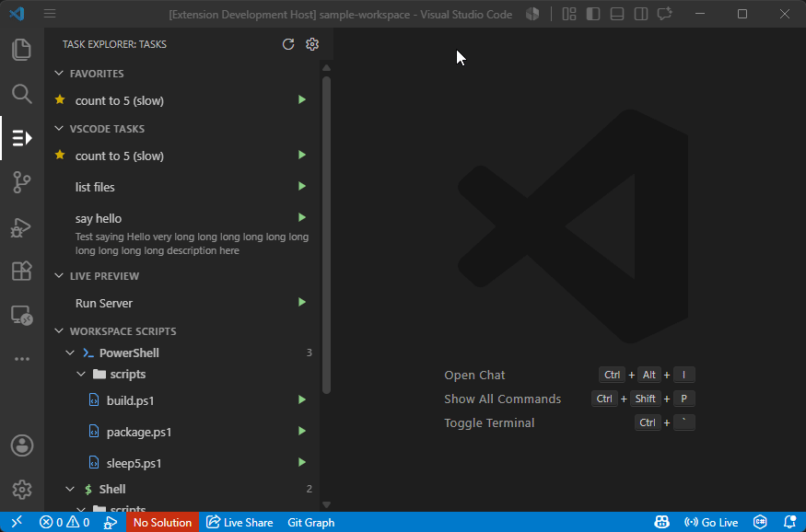The width and height of the screenshot is (806, 532).
Task: Click the scrollbar down arrow
Action: 326,504
